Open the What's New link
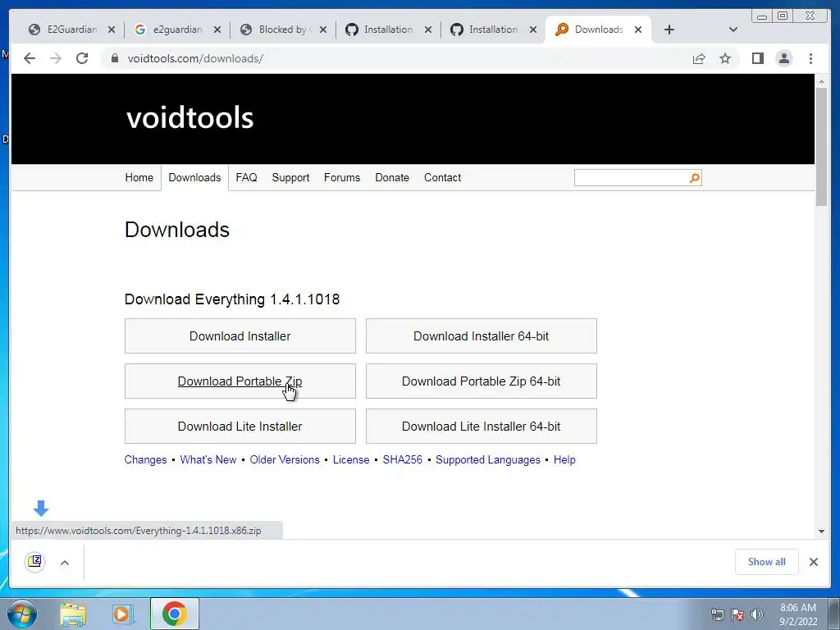This screenshot has height=630, width=840. (208, 459)
